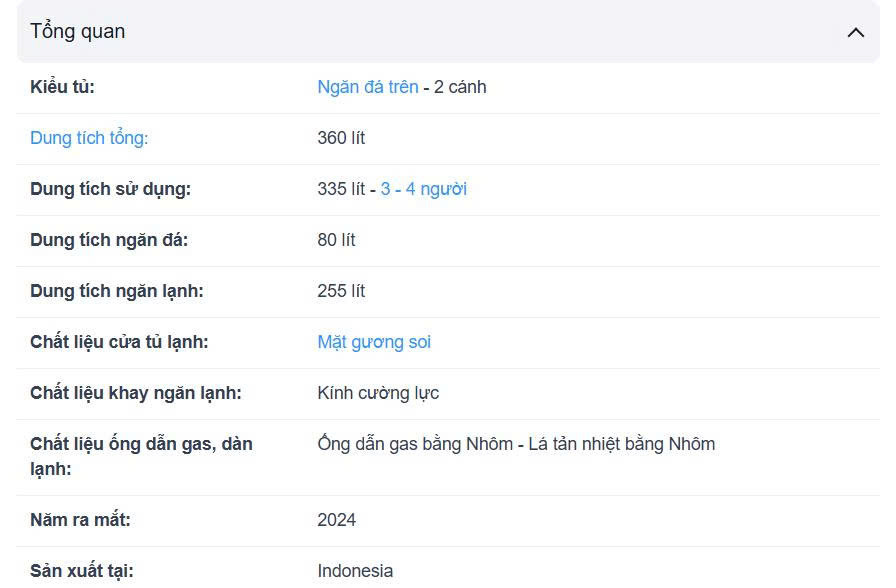Open the Dung tích tổng link

89,138
